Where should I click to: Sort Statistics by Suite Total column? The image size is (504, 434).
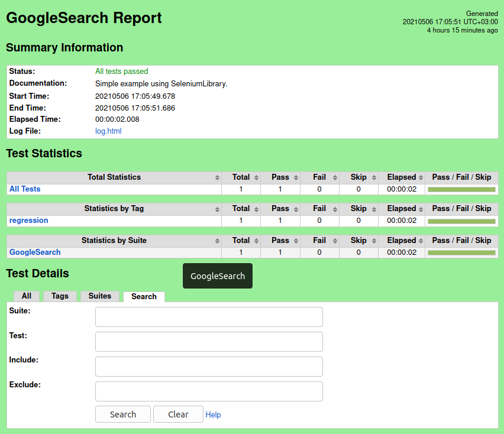coord(241,241)
